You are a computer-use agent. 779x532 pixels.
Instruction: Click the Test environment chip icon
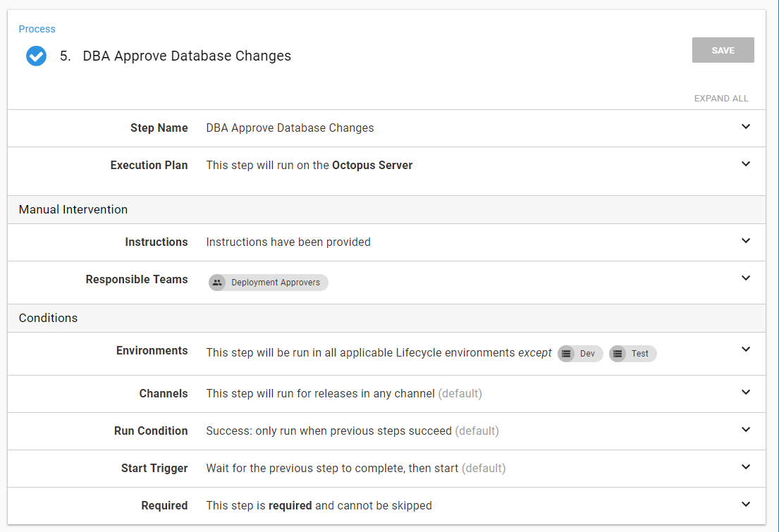(x=618, y=354)
